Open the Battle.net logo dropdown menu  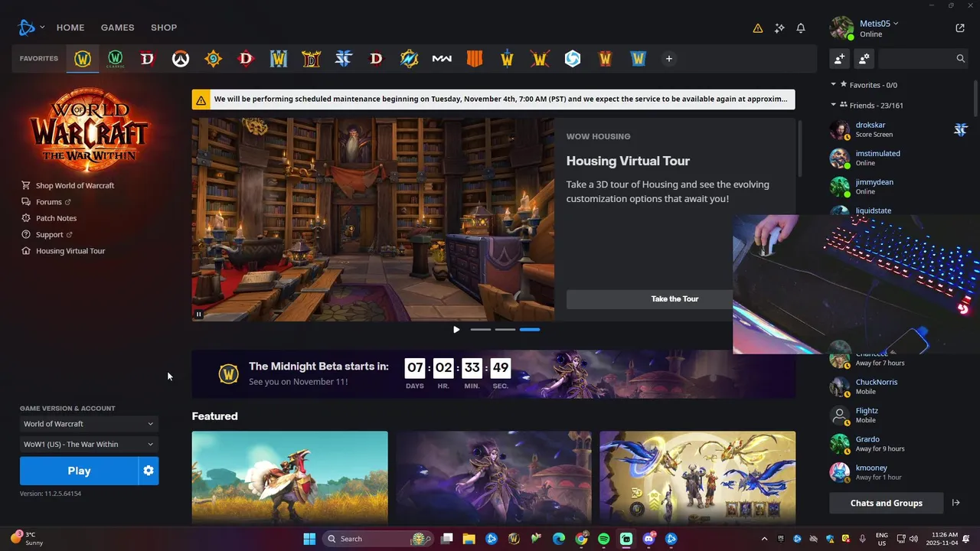[x=31, y=28]
